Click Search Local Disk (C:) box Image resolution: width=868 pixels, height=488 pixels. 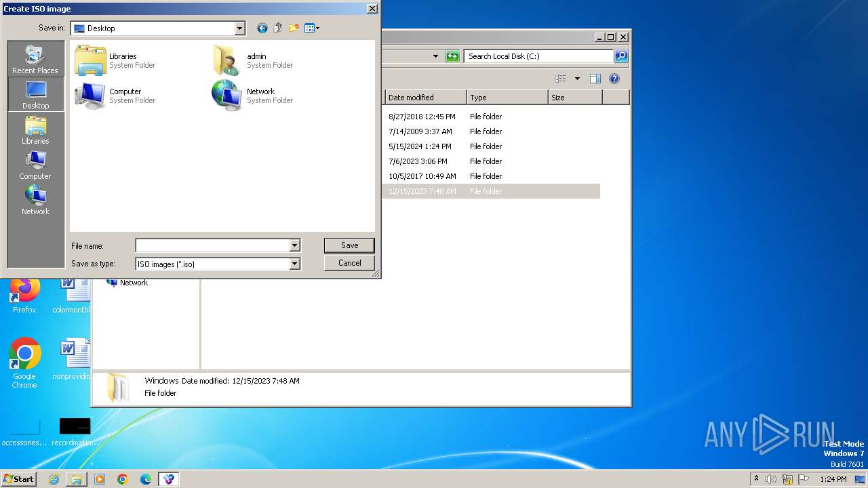[539, 56]
